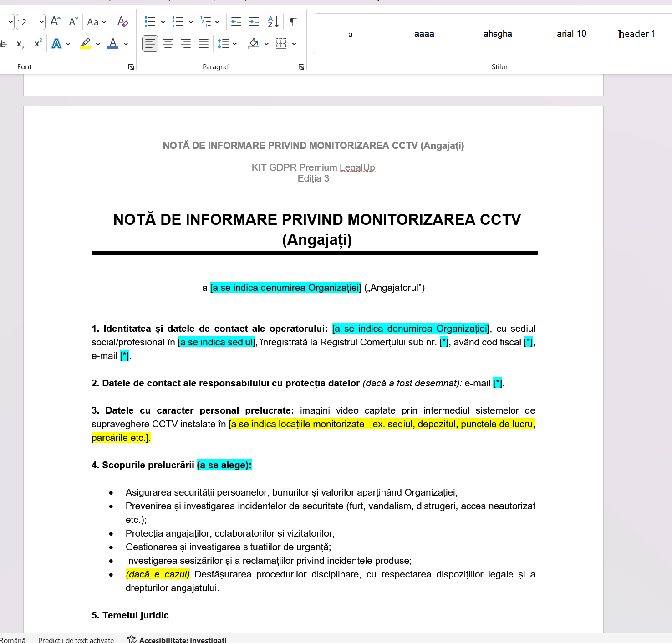Apply yellow text highlight color
This screenshot has width=672, height=643.
click(85, 44)
